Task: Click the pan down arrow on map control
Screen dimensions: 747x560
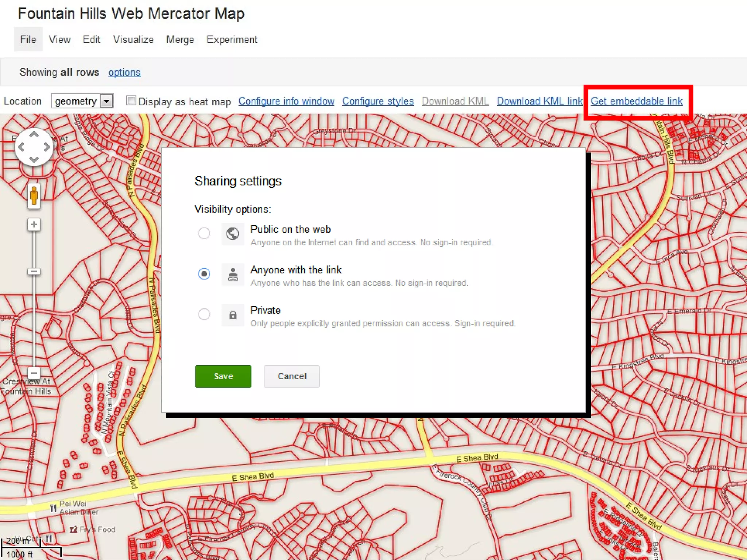Action: coord(34,159)
